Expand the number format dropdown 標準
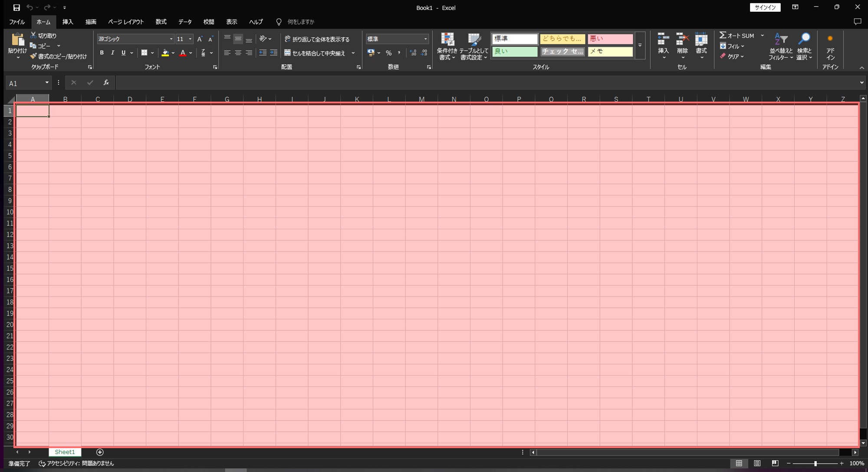 click(x=425, y=39)
